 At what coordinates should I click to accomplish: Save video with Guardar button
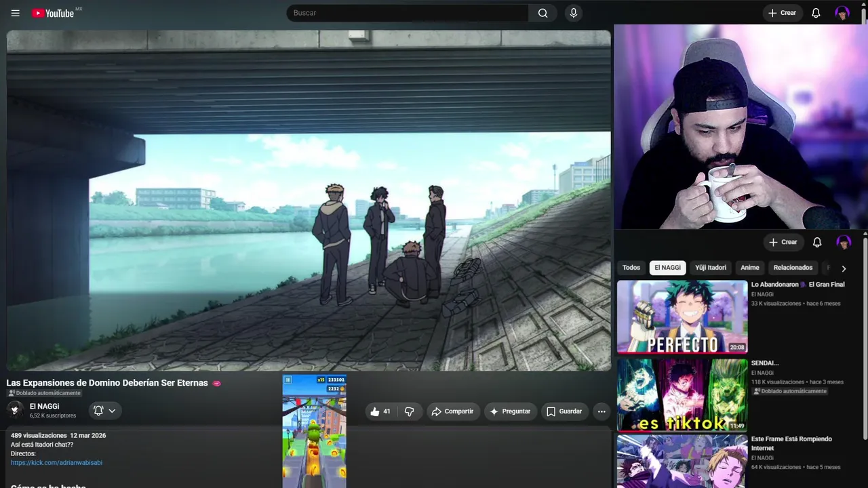point(564,411)
